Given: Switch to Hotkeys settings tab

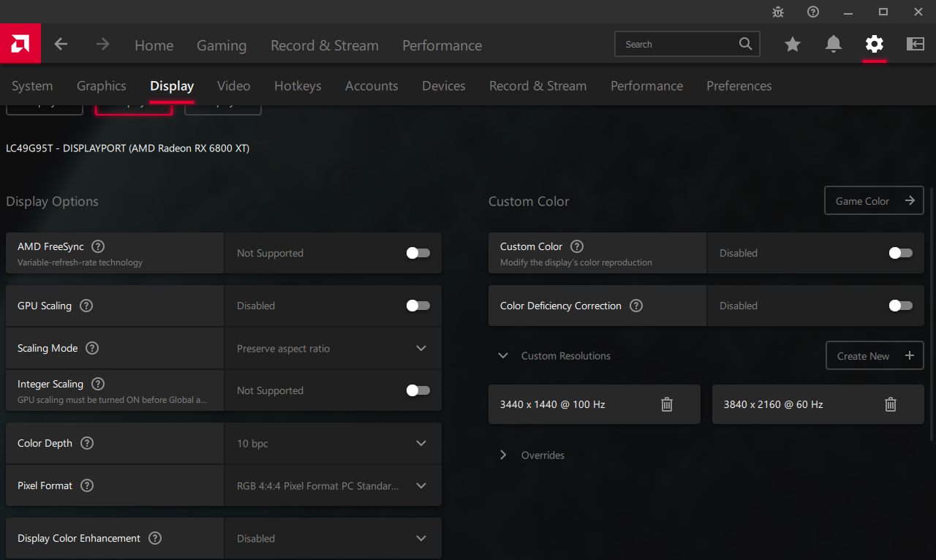Looking at the screenshot, I should [x=298, y=86].
